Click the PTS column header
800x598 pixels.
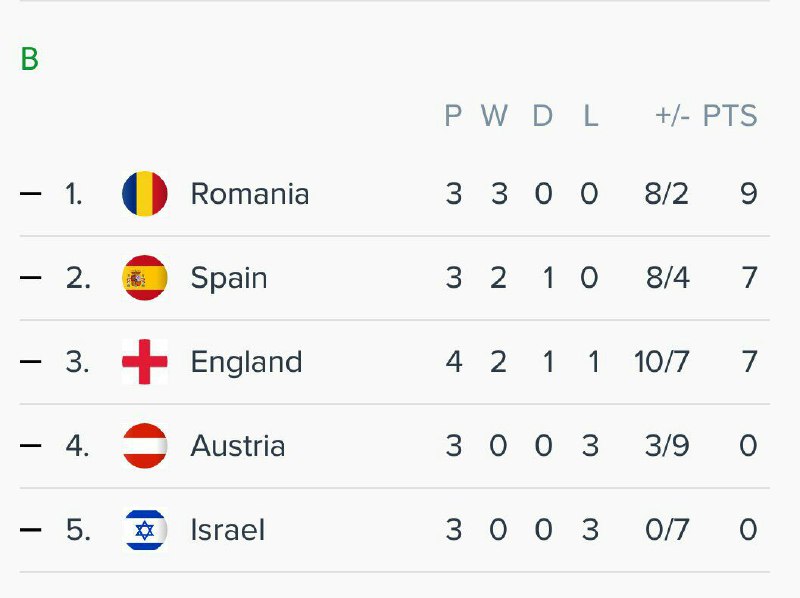point(729,116)
